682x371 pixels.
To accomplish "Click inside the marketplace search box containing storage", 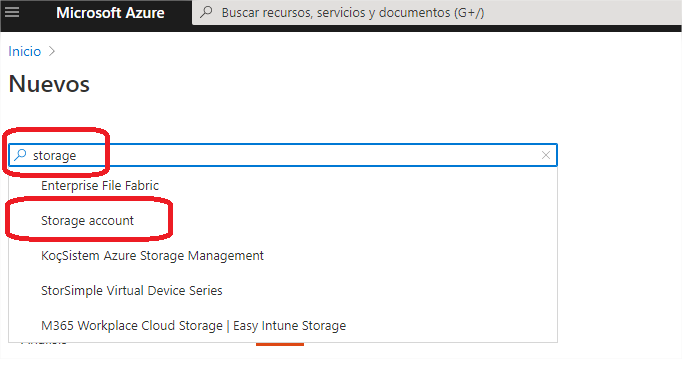I will coord(283,155).
